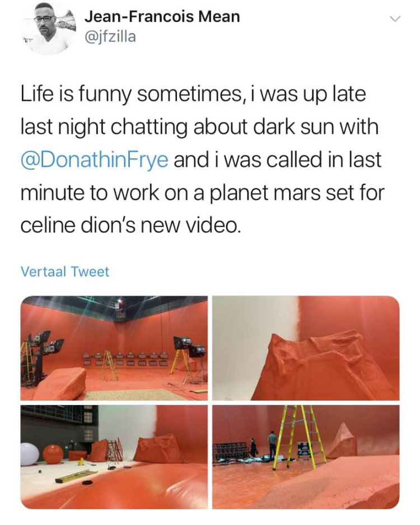Select the Vertaal Tweet translate link

click(65, 271)
